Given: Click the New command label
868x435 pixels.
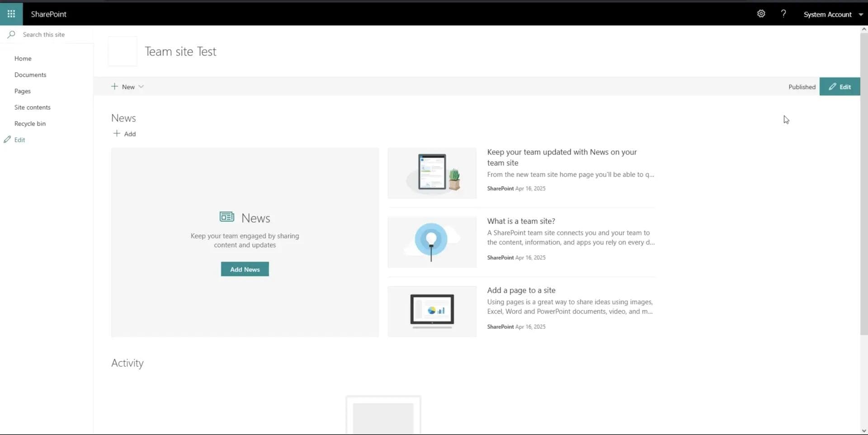Looking at the screenshot, I should 128,87.
